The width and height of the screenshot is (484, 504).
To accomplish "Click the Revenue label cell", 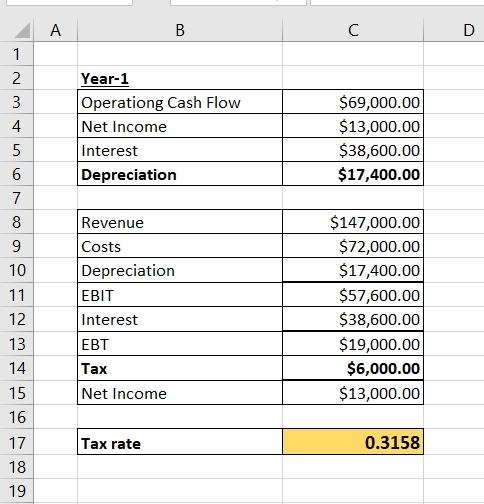I will click(180, 222).
